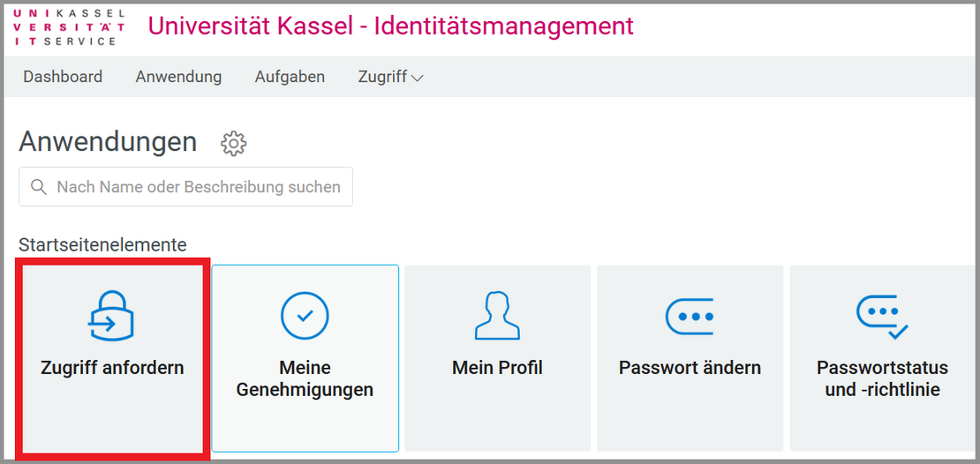Click the checkmark circle icon for Meine Genehmigungen

click(305, 316)
